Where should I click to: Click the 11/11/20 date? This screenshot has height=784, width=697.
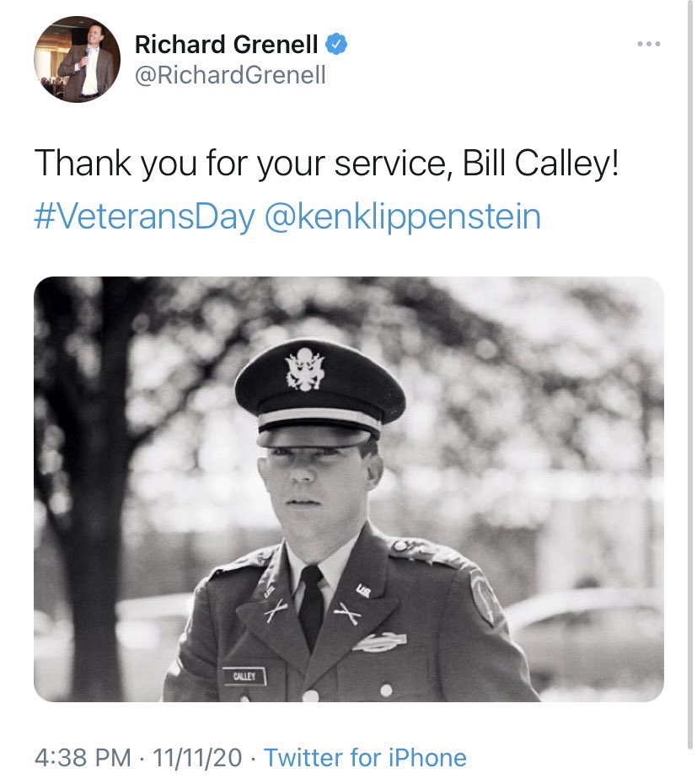[x=199, y=757]
